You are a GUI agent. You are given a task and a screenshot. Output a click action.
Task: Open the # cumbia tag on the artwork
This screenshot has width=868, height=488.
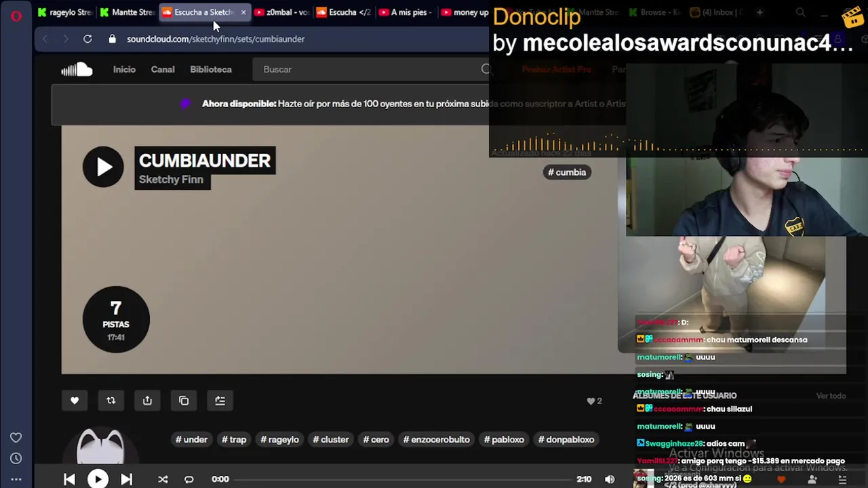coord(567,172)
